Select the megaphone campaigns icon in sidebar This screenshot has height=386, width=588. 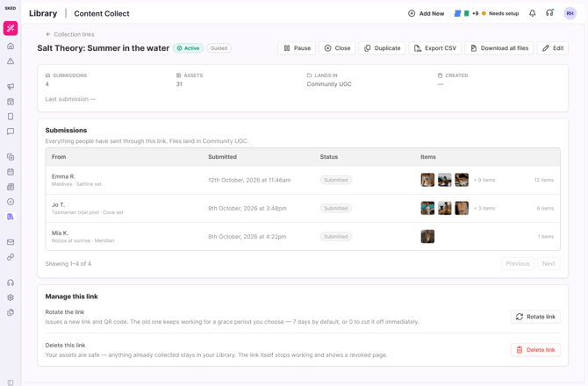[11, 87]
